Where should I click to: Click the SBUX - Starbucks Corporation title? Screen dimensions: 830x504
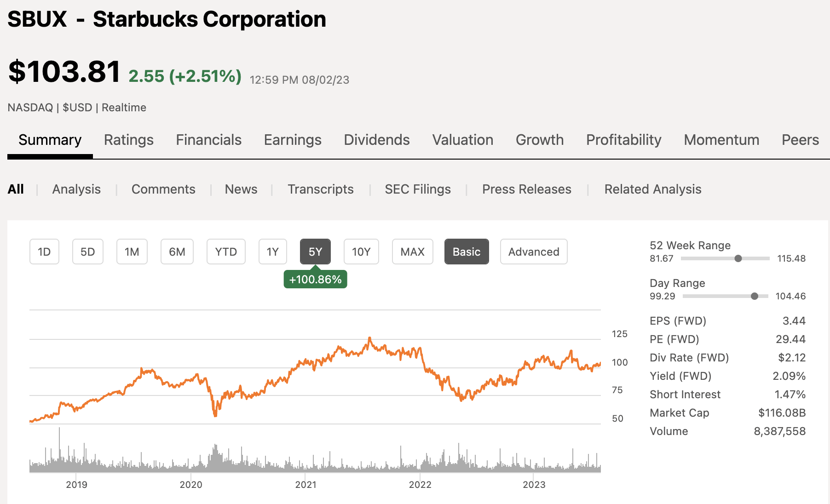167,19
